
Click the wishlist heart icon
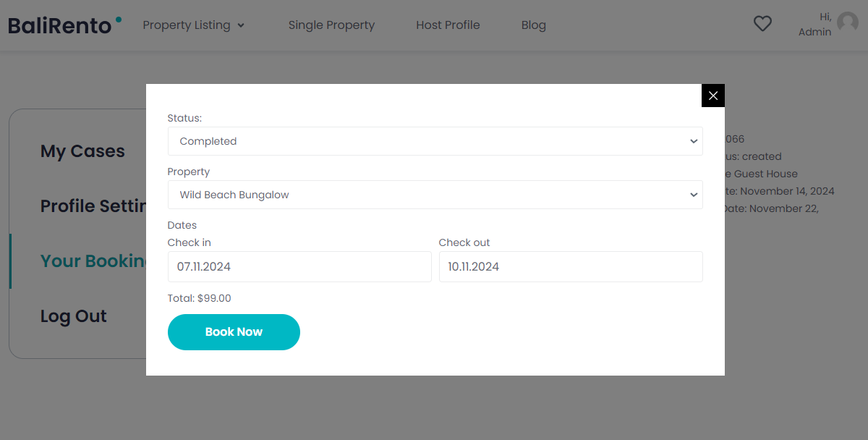click(762, 23)
